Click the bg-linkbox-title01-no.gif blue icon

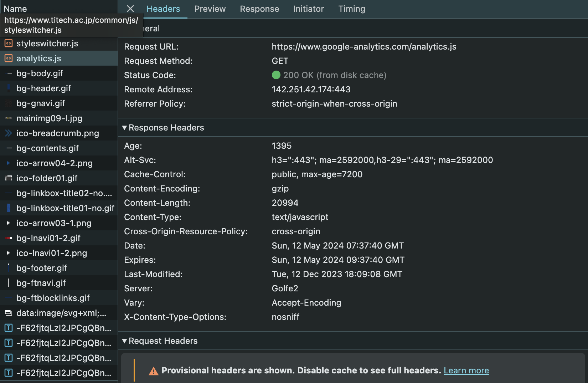point(9,208)
